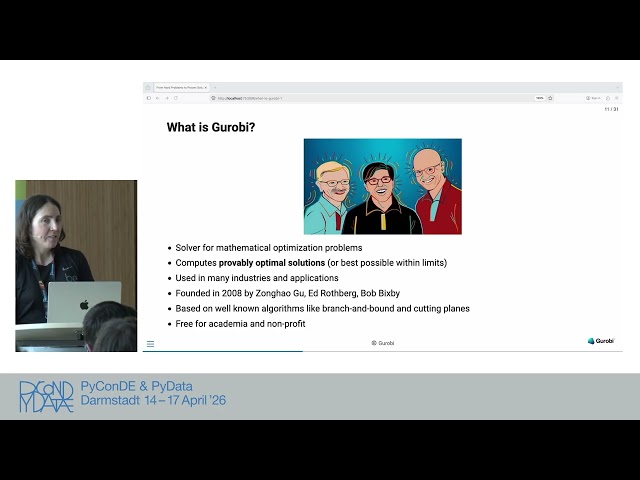The image size is (640, 480).
Task: Click 'Darmstadt 14–17 April '26' banner text
Action: coord(153,400)
